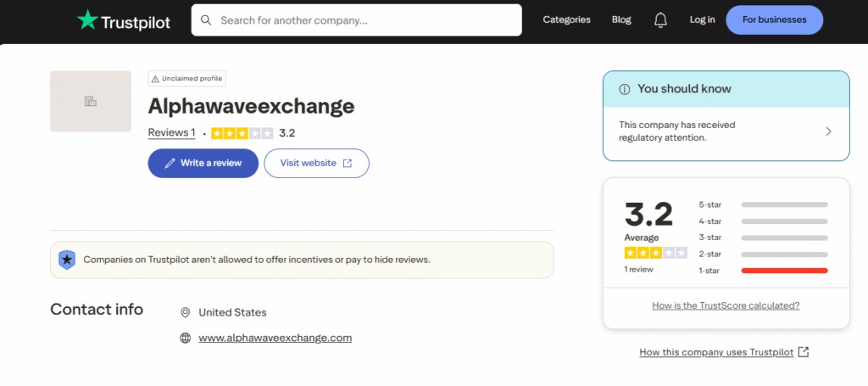This screenshot has height=386, width=868.
Task: Filter reviews by 1-star red bar
Action: [x=784, y=271]
